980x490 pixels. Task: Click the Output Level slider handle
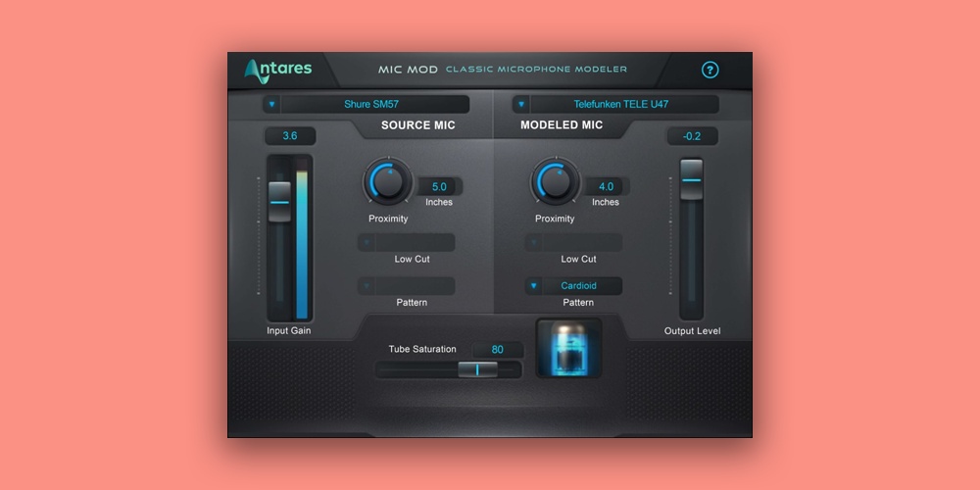[692, 179]
